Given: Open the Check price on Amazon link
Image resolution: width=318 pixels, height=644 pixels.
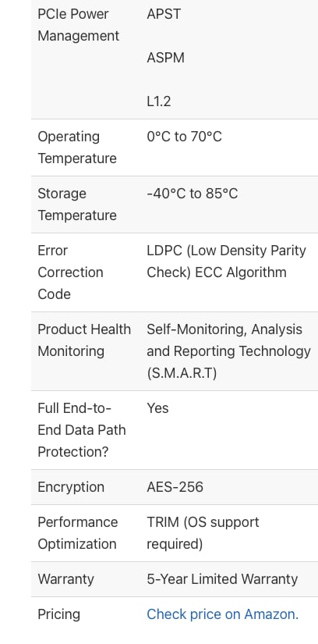Looking at the screenshot, I should (x=222, y=614).
